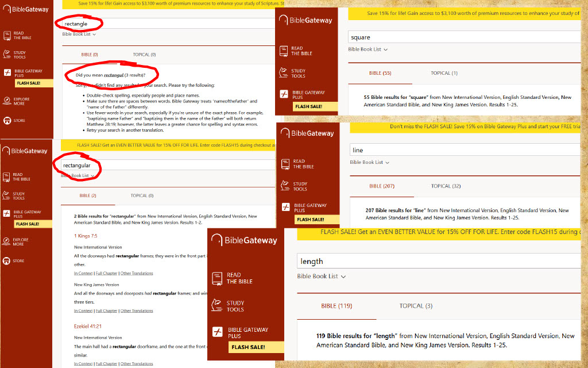Click Read the Bible icon beside square search
The height and width of the screenshot is (368, 588).
click(284, 51)
